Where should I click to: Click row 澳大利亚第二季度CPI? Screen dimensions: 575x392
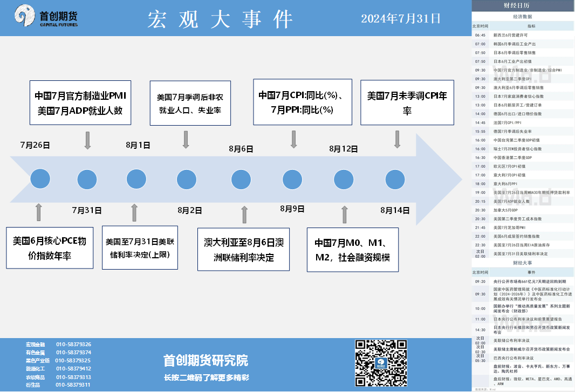(x=523, y=79)
